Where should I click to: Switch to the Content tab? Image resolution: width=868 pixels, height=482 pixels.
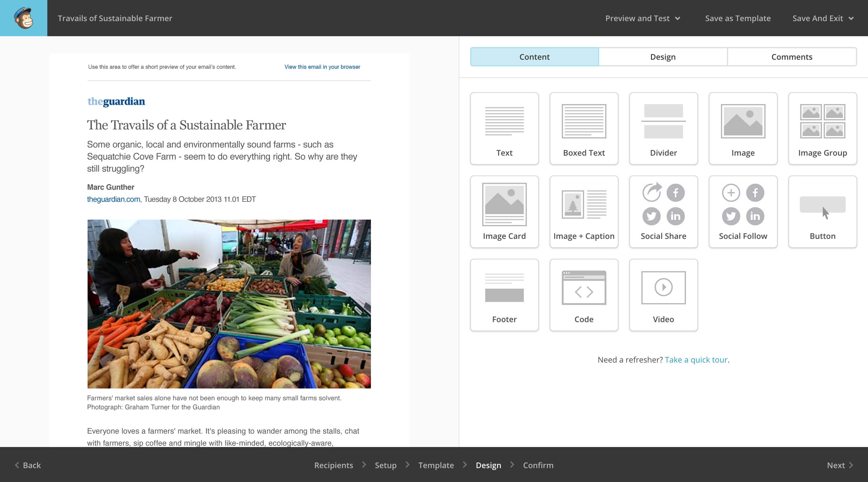534,57
